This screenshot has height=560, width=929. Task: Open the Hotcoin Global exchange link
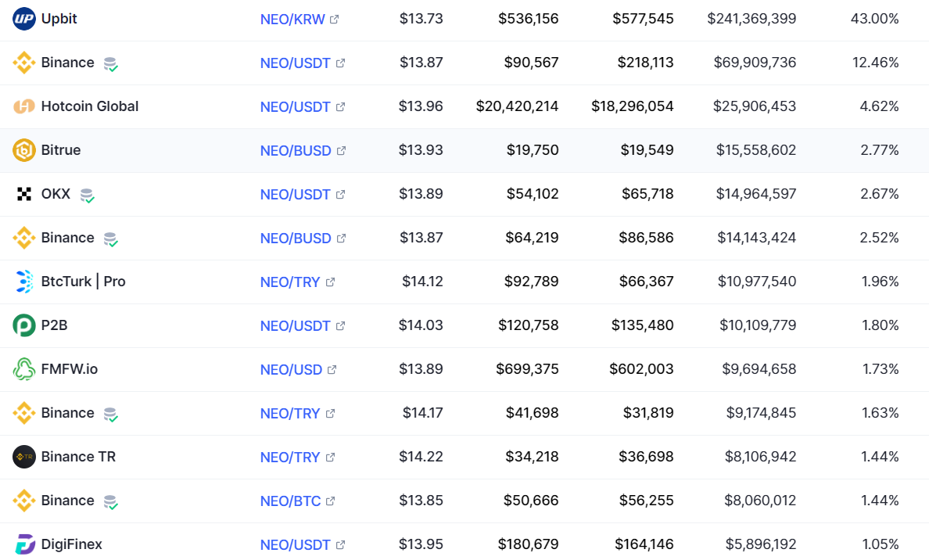coord(89,106)
